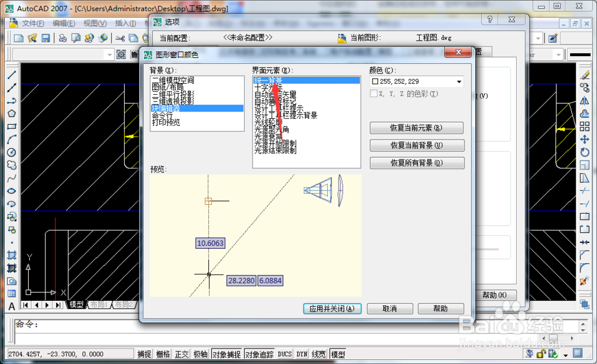Screen dimensions: 597x364
Task: Toggle DUCS in status bar
Action: (284, 354)
